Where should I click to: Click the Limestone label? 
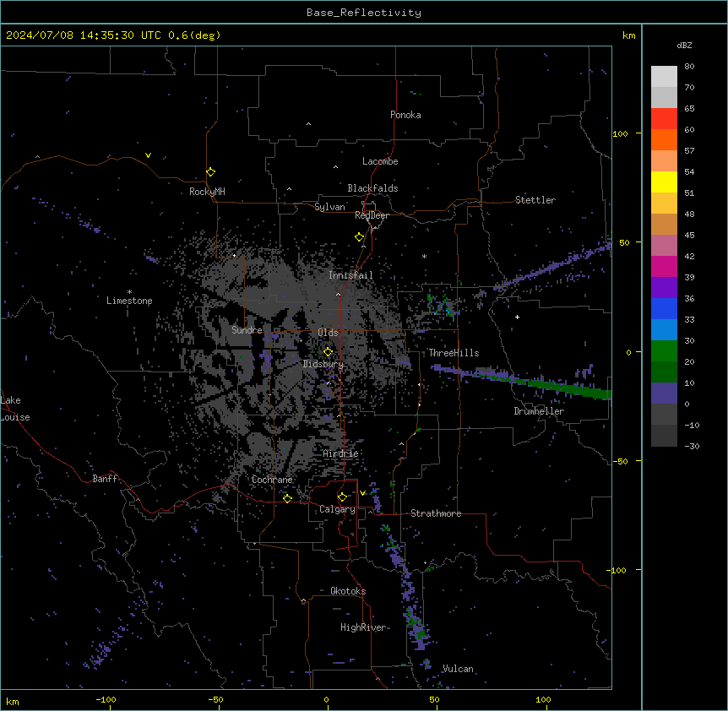[x=129, y=301]
